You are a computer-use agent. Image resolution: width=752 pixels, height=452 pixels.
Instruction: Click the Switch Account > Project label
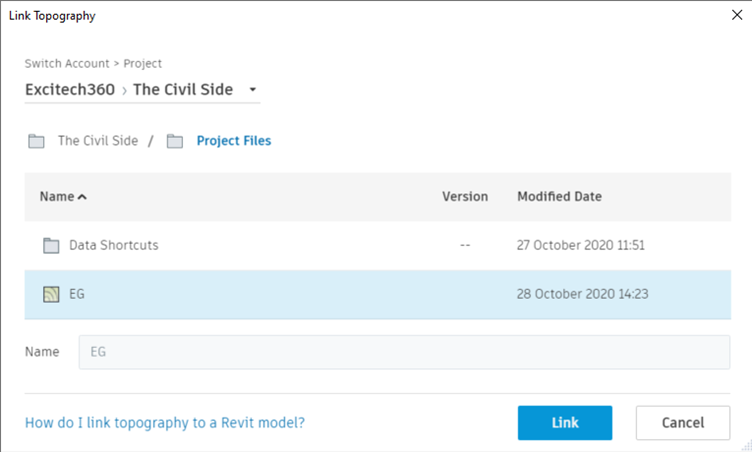(x=93, y=63)
